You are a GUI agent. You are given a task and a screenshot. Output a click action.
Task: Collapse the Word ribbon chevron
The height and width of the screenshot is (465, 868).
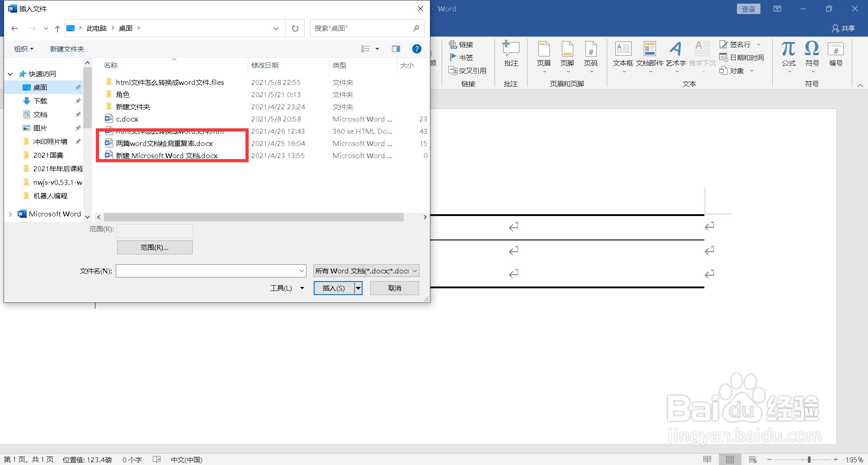[x=860, y=85]
